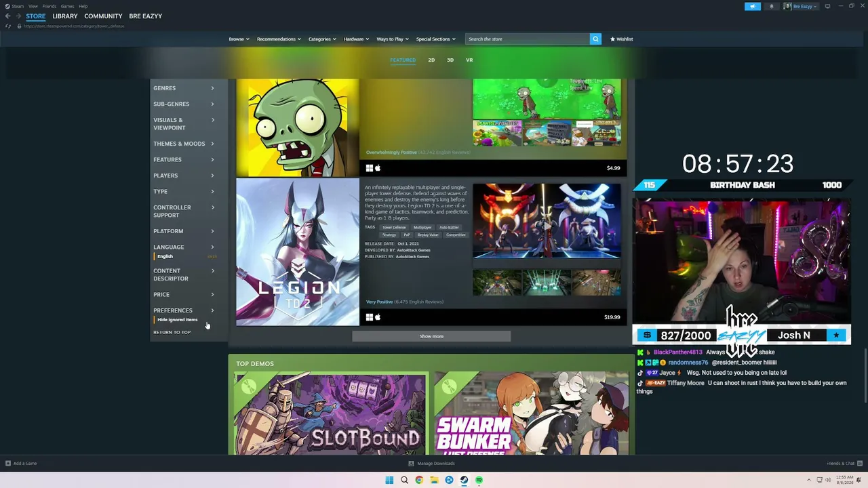Viewport: 868px width, 488px height.
Task: Click the Steam back navigation arrow
Action: 7,16
